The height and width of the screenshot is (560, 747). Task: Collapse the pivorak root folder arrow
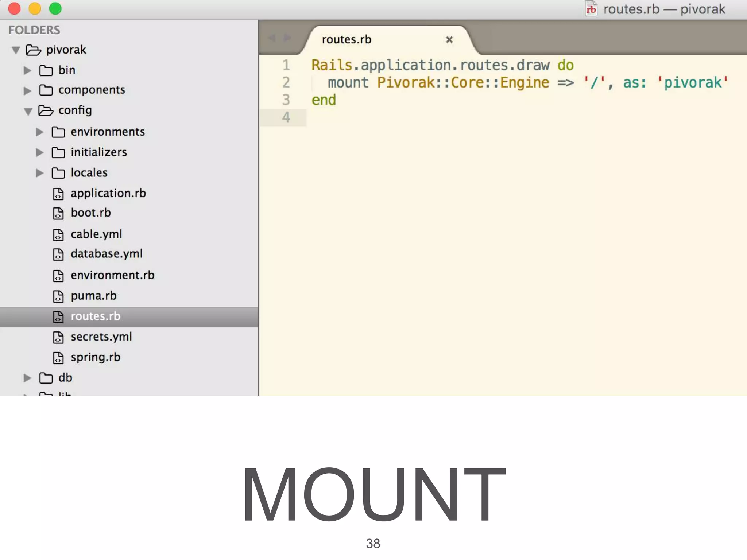tap(16, 50)
